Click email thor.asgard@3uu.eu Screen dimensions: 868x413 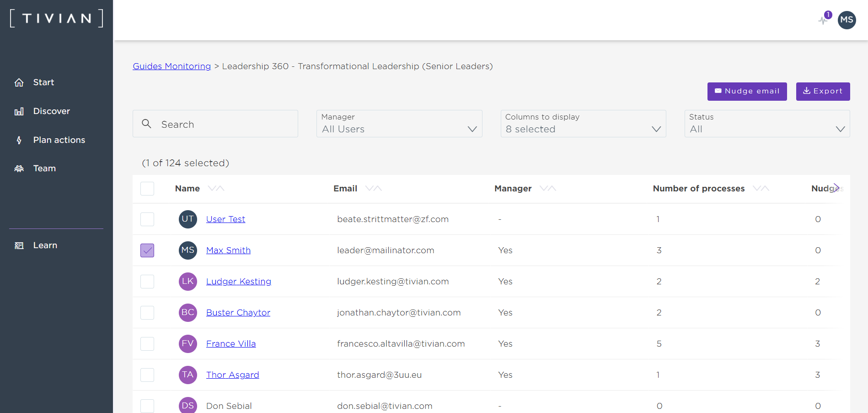(x=379, y=375)
